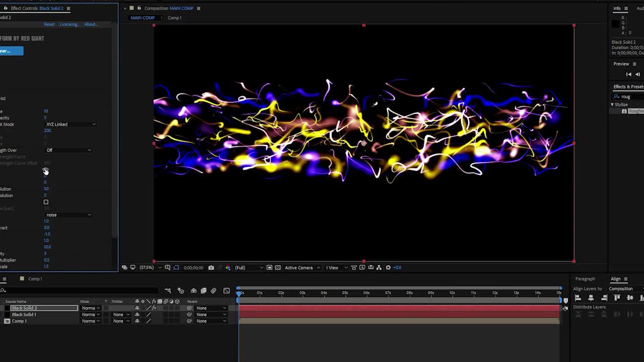Open the XYZ Linked mode dropdown
This screenshot has width=644, height=362.
70,124
